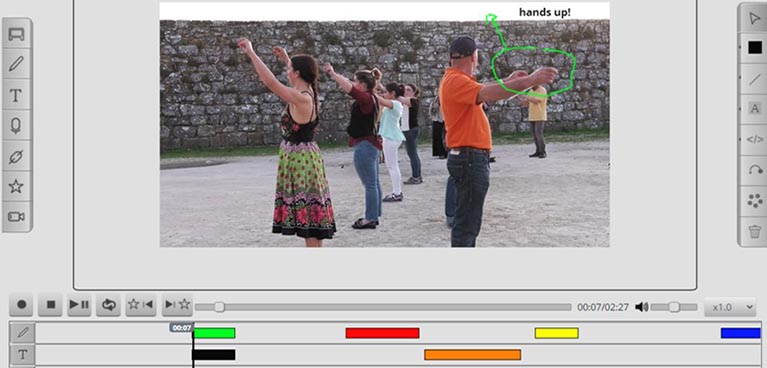This screenshot has width=767, height=368.
Task: Open the line thickness option
Action: pos(755,78)
